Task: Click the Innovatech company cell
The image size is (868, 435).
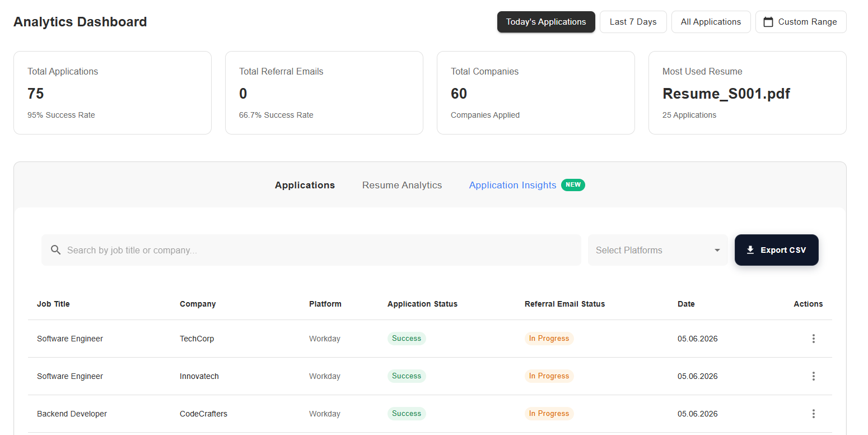Action: point(199,376)
